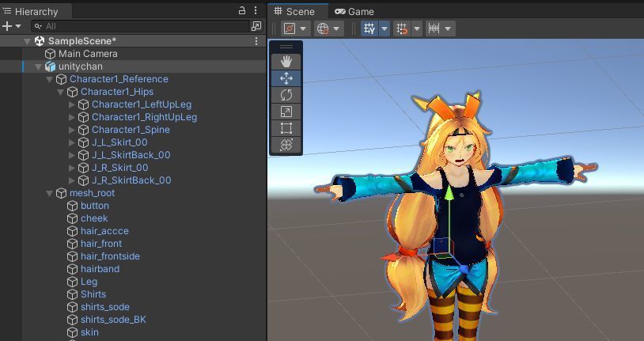The height and width of the screenshot is (341, 644).
Task: Select the Shirts mesh object
Action: coord(93,294)
